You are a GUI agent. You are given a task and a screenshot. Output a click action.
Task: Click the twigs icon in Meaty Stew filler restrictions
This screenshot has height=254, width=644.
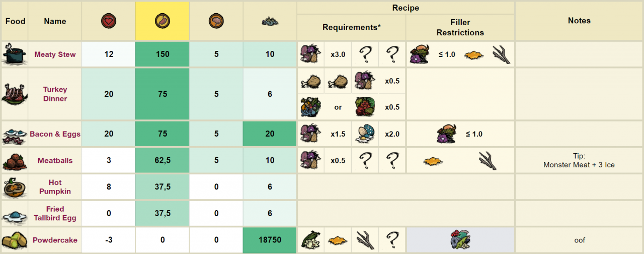tap(501, 54)
